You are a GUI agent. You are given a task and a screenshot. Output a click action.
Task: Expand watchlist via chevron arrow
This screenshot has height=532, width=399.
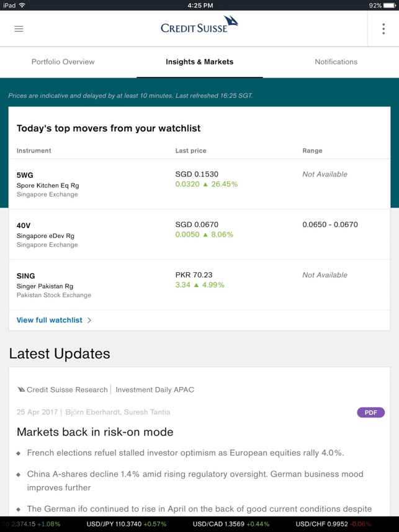tap(89, 320)
